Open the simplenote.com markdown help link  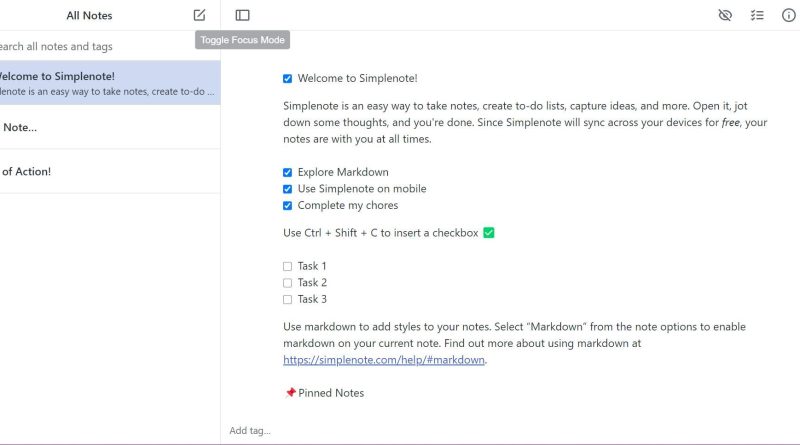(384, 360)
